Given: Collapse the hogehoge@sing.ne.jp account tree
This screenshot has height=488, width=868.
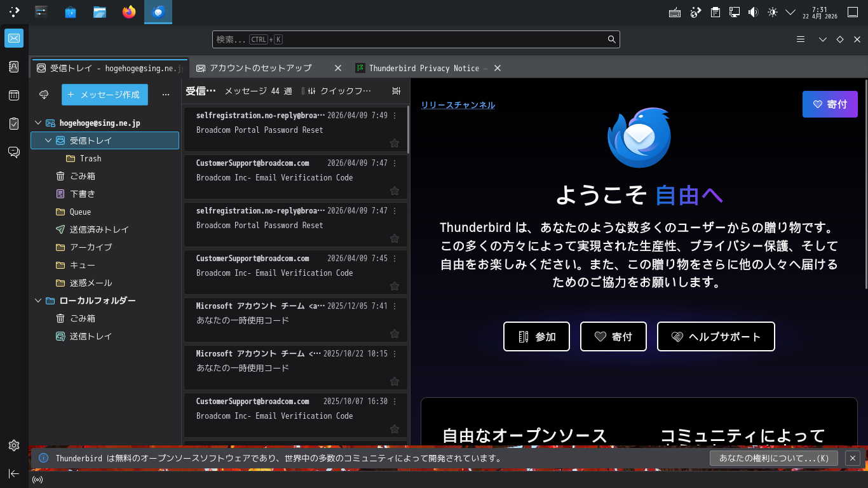Looking at the screenshot, I should pyautogui.click(x=38, y=123).
